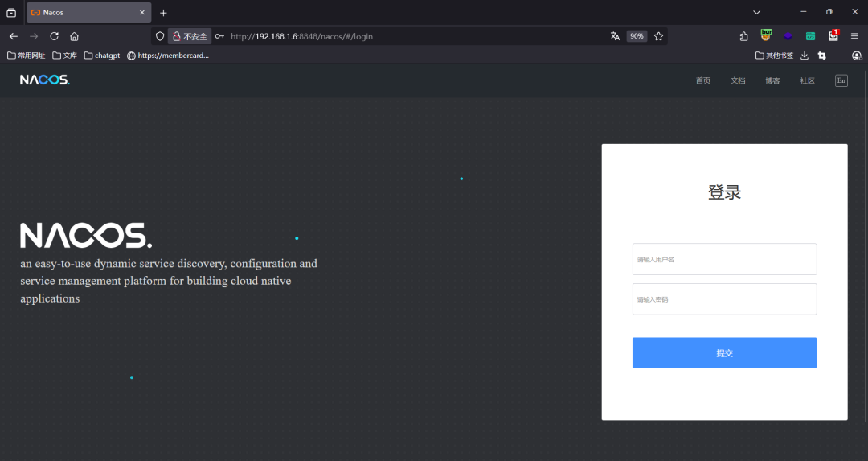Viewport: 868px width, 461px height.
Task: Focus the 请输入密码 password field
Action: click(x=725, y=299)
